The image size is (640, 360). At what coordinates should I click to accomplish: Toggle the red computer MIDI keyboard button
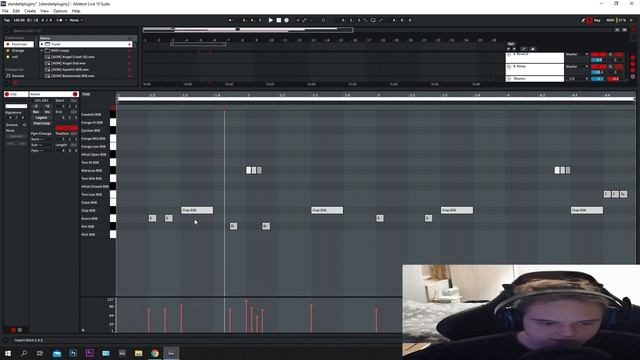tap(590, 20)
